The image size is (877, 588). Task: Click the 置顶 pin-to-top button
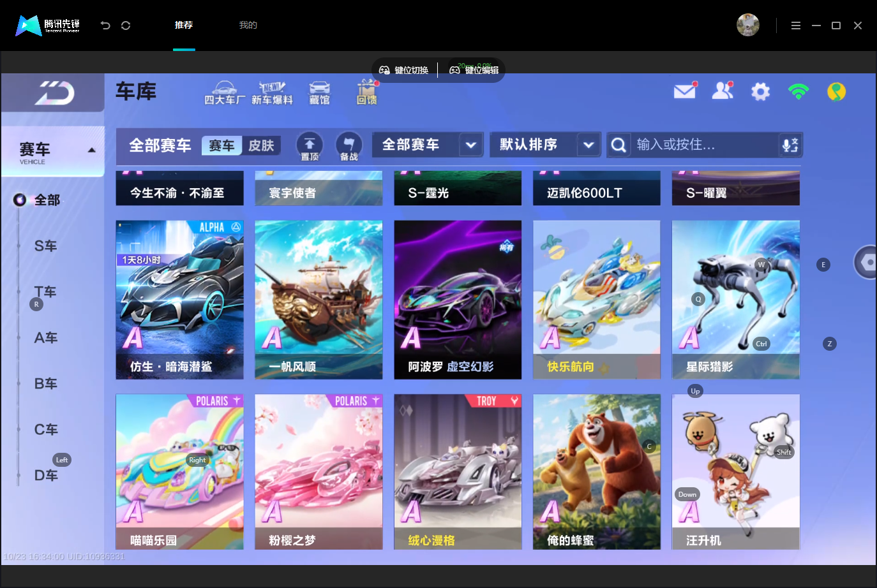(x=310, y=146)
